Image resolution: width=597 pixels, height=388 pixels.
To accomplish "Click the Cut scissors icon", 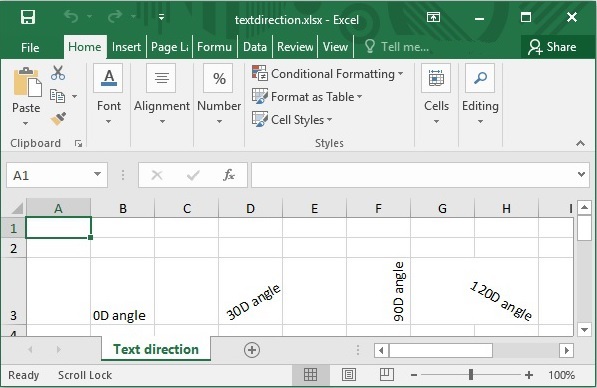I will [58, 73].
